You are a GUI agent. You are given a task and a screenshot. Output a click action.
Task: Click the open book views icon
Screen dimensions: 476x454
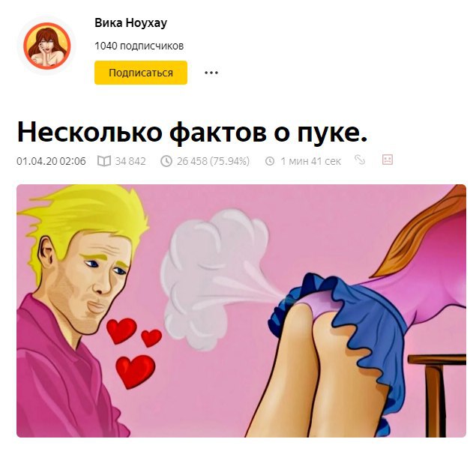104,161
